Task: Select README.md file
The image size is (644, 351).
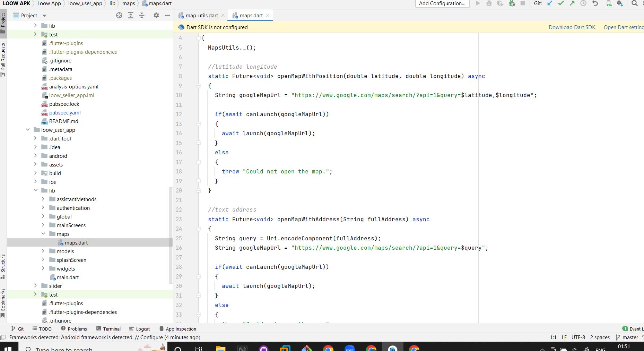Action: click(64, 121)
